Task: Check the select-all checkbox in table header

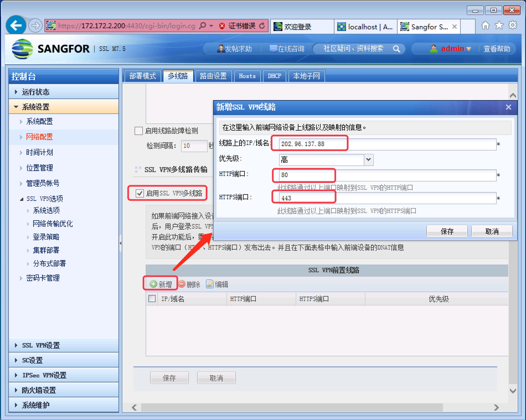Action: (x=152, y=299)
